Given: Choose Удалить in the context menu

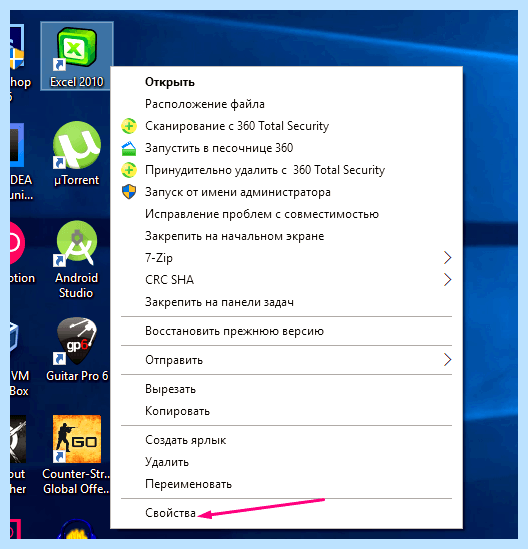Looking at the screenshot, I should coord(286,462).
